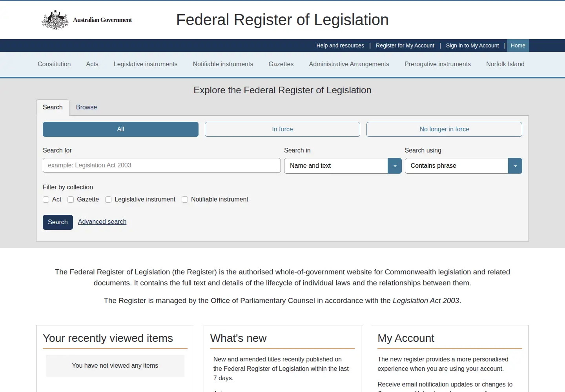The width and height of the screenshot is (565, 392).
Task: Click the Australian Government coat of arms logo
Action: point(55,20)
